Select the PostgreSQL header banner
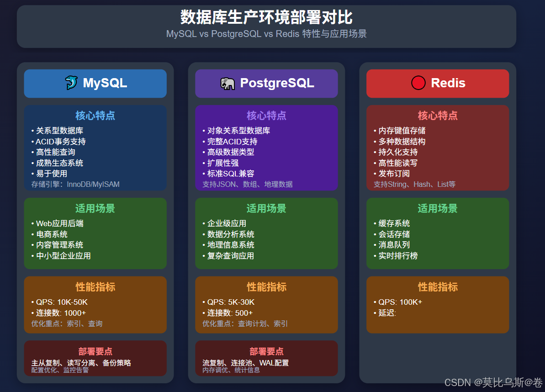The height and width of the screenshot is (392, 545). click(267, 84)
